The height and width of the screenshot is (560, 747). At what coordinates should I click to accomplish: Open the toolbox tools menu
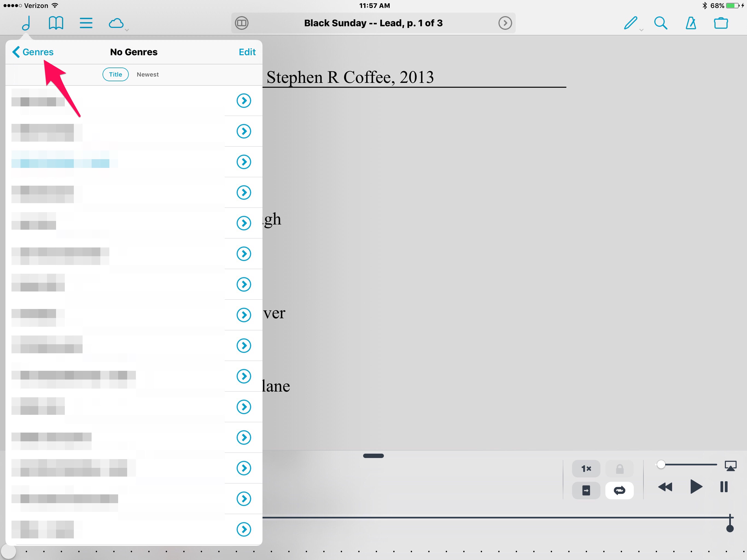(721, 23)
